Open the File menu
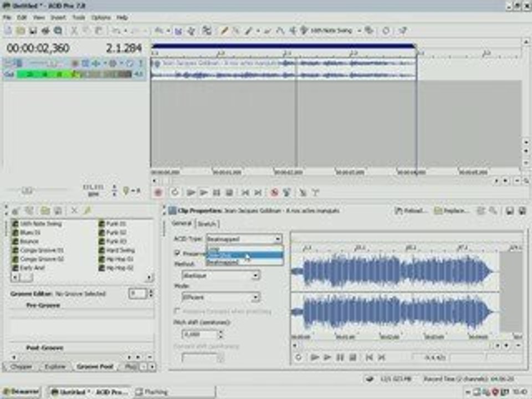The height and width of the screenshot is (399, 532). pos(7,17)
